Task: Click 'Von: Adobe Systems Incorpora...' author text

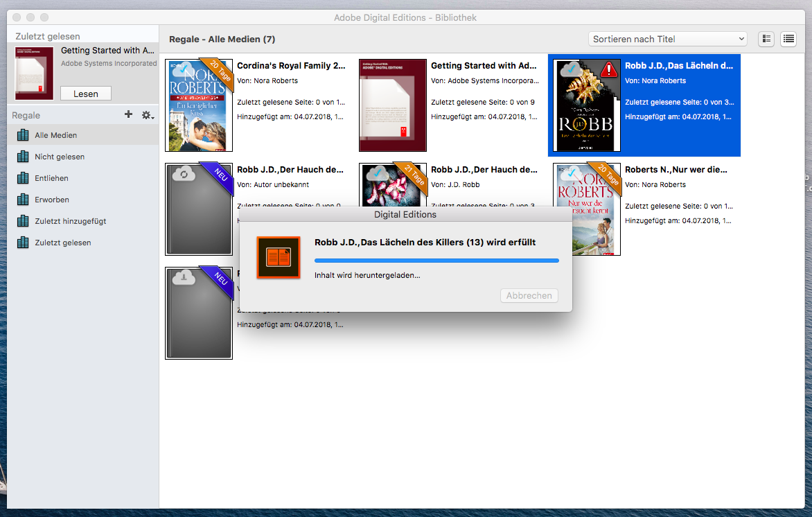Action: 485,81
